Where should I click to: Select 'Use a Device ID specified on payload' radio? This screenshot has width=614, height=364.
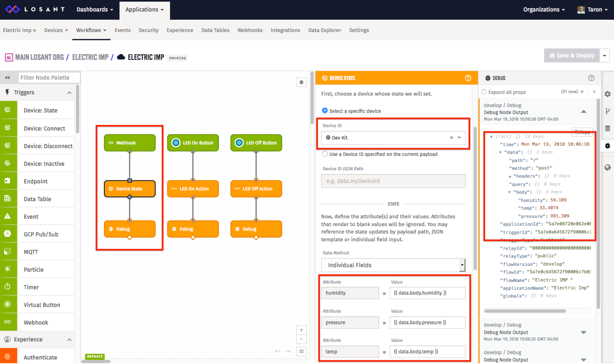tap(325, 154)
